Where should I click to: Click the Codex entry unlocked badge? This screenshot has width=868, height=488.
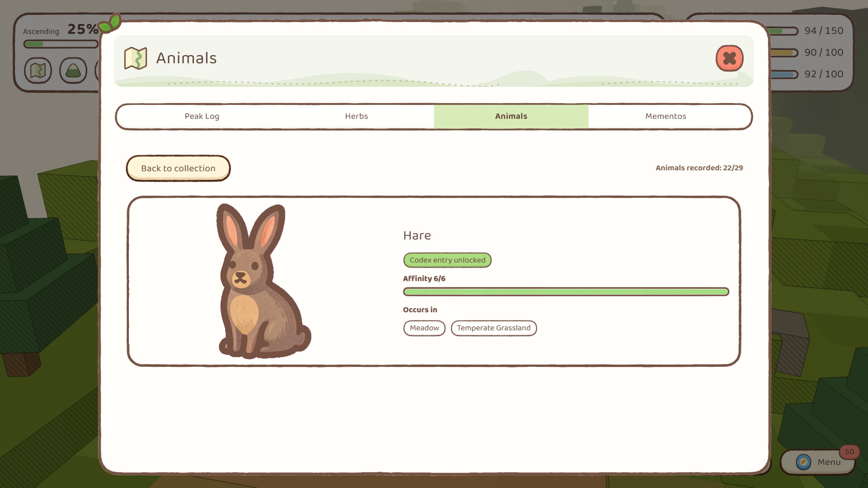click(x=447, y=260)
